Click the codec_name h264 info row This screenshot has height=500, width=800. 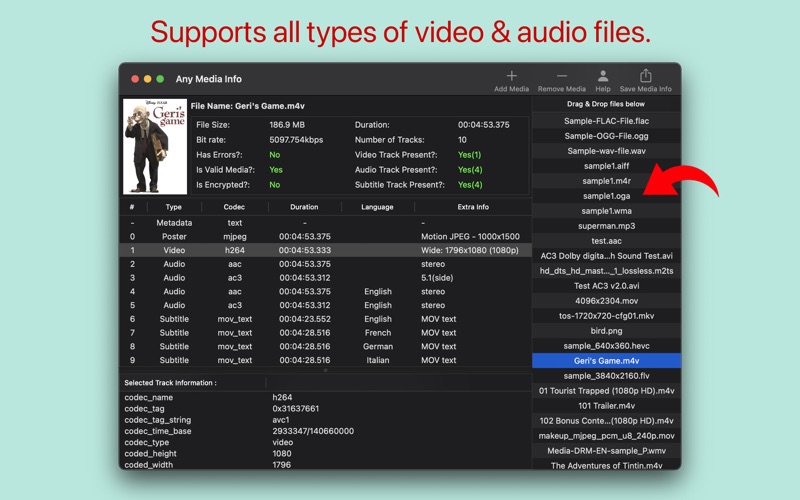coord(326,397)
